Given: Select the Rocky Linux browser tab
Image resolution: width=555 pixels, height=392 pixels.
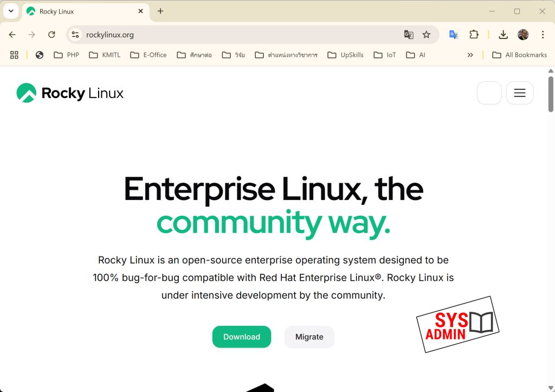Looking at the screenshot, I should [x=81, y=11].
